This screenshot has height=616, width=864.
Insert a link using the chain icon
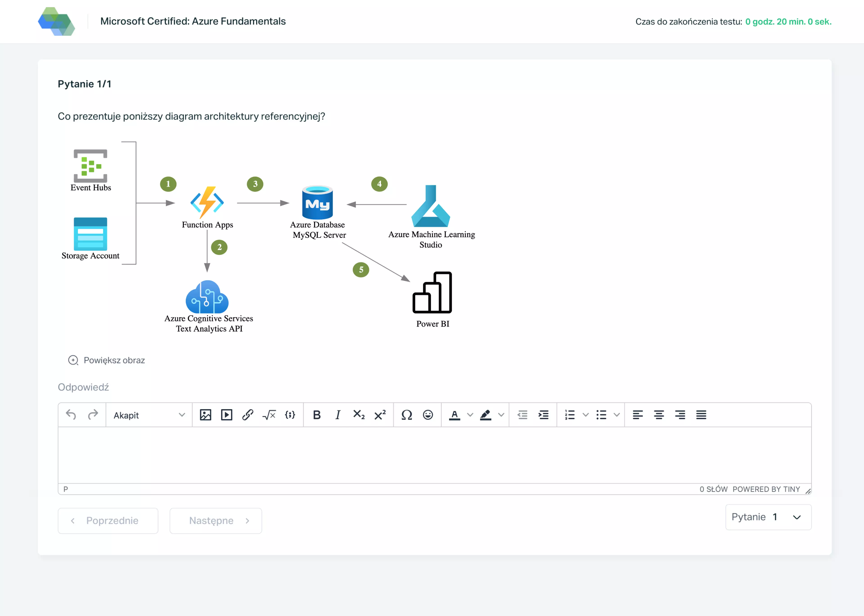pos(248,415)
